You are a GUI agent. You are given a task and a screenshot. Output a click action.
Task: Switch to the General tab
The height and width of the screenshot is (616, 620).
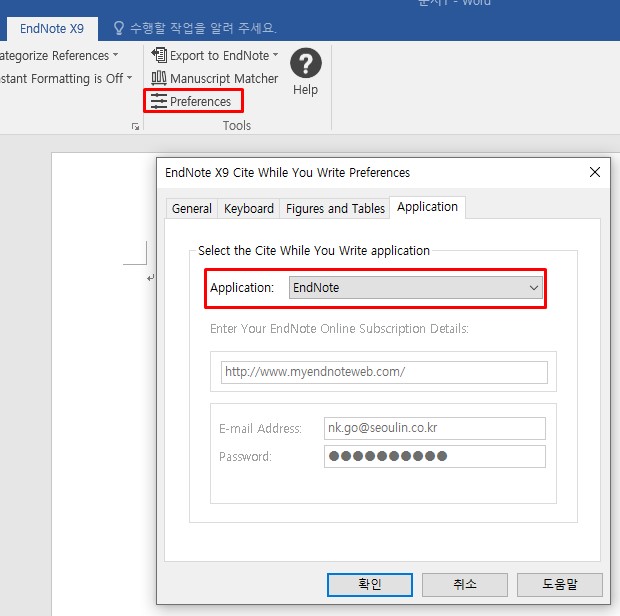click(x=192, y=208)
